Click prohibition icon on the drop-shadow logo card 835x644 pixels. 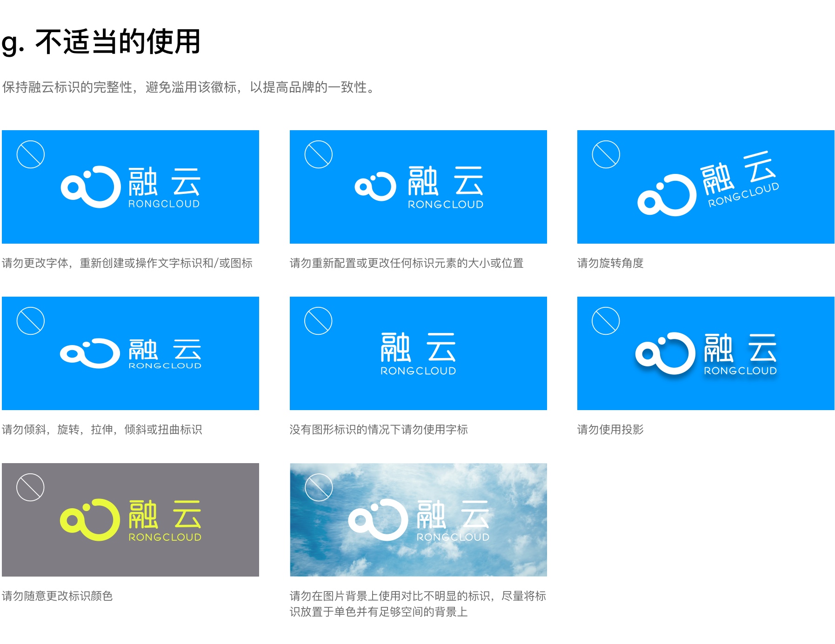(606, 321)
